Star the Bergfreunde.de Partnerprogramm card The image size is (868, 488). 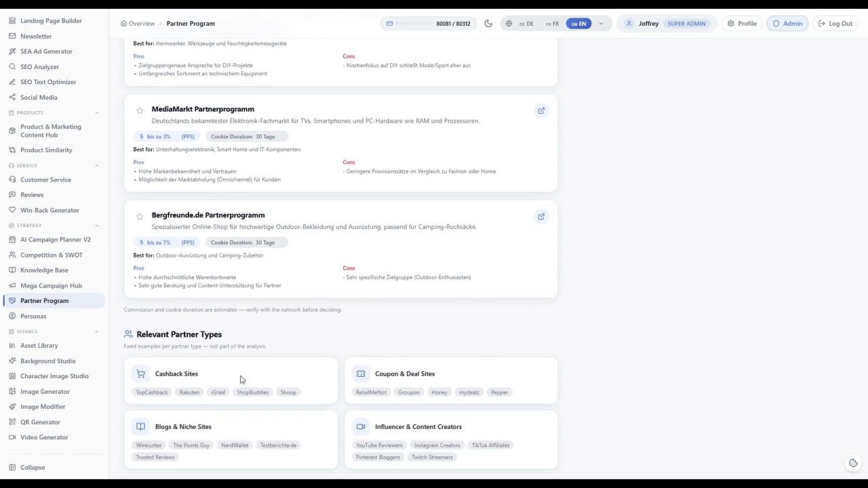pos(140,217)
